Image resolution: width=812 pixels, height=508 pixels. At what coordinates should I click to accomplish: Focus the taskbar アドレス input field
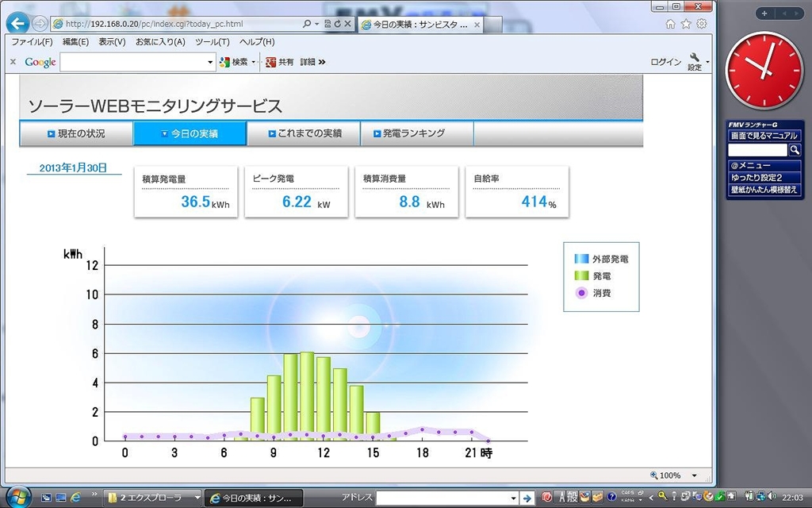(442, 498)
